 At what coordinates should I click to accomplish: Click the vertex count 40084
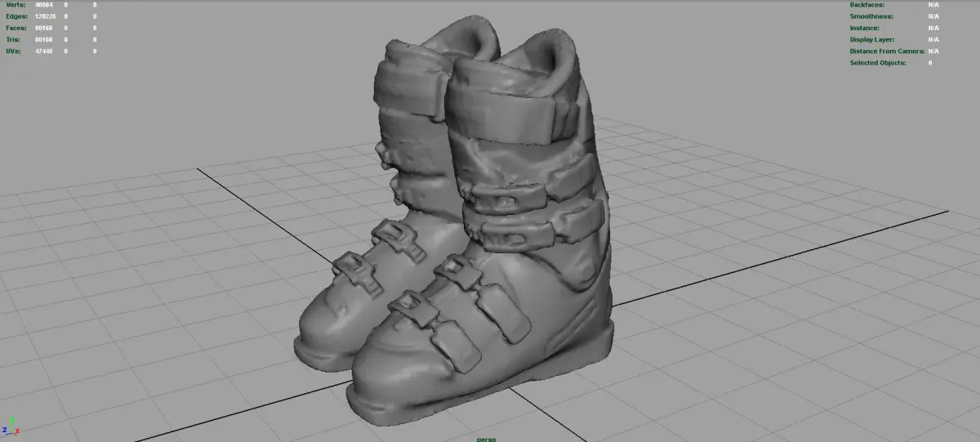click(44, 5)
